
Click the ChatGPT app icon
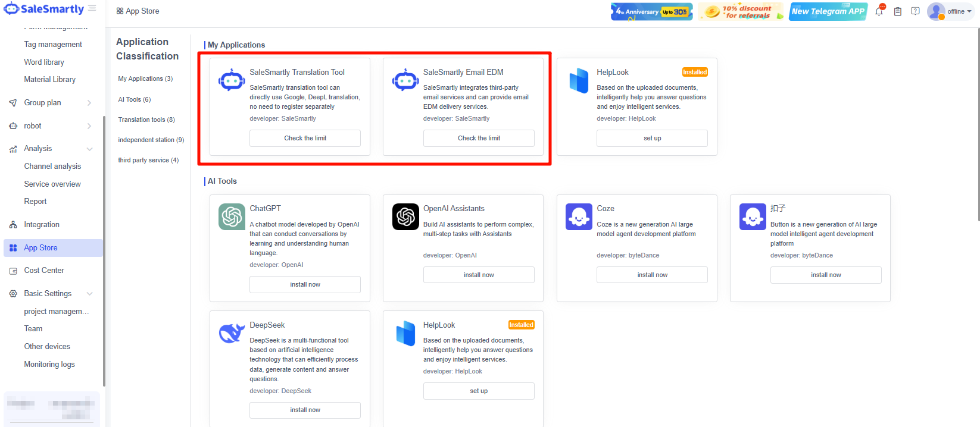click(x=232, y=216)
